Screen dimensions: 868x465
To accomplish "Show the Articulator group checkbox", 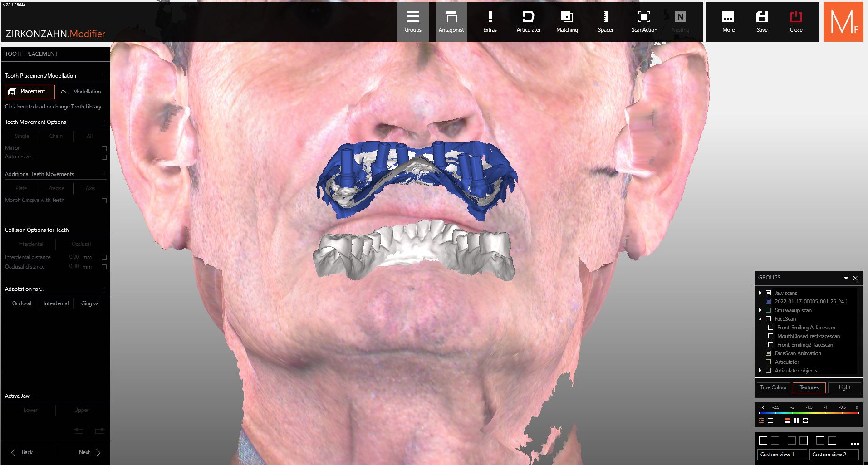I will click(768, 362).
